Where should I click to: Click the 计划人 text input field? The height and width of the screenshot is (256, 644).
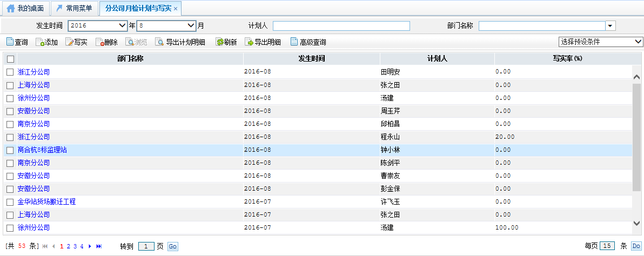pyautogui.click(x=341, y=25)
